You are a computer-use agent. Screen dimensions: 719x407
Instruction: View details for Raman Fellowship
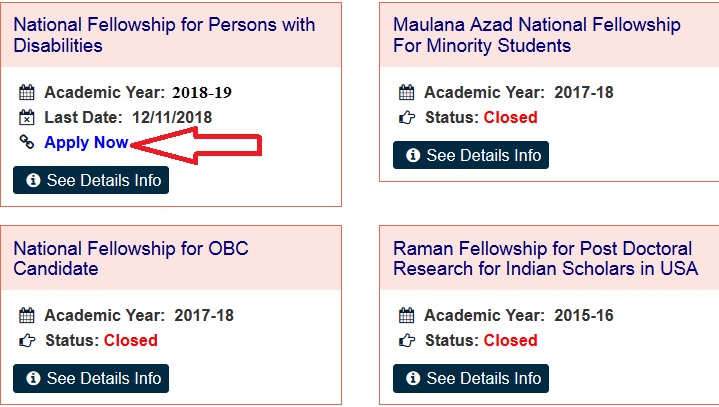tap(471, 378)
